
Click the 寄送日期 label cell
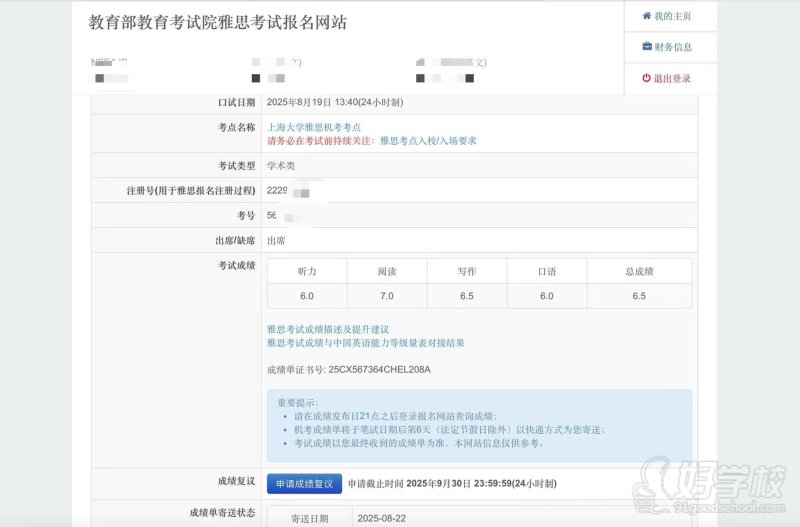[x=310, y=518]
